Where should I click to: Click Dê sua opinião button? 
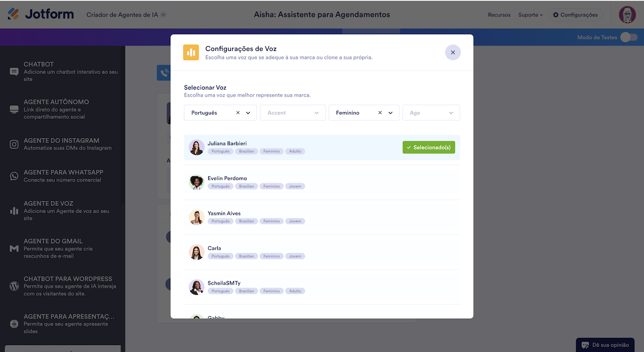[606, 345]
